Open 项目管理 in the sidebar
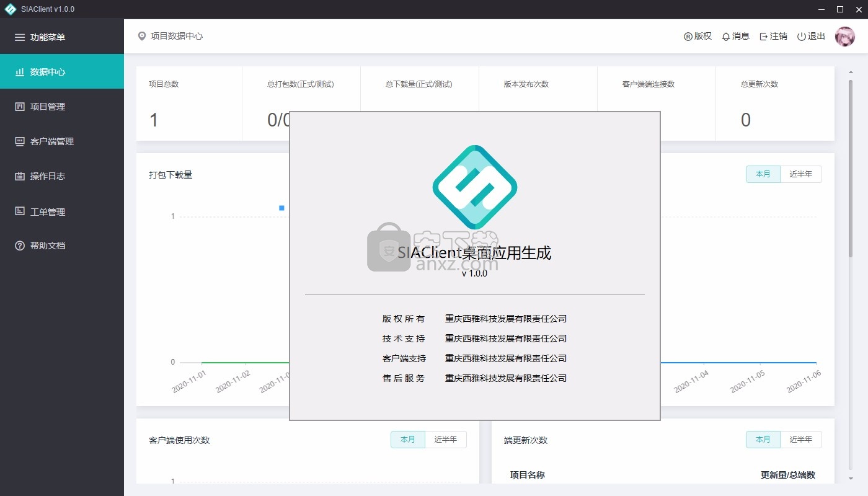Image resolution: width=868 pixels, height=496 pixels. (62, 107)
